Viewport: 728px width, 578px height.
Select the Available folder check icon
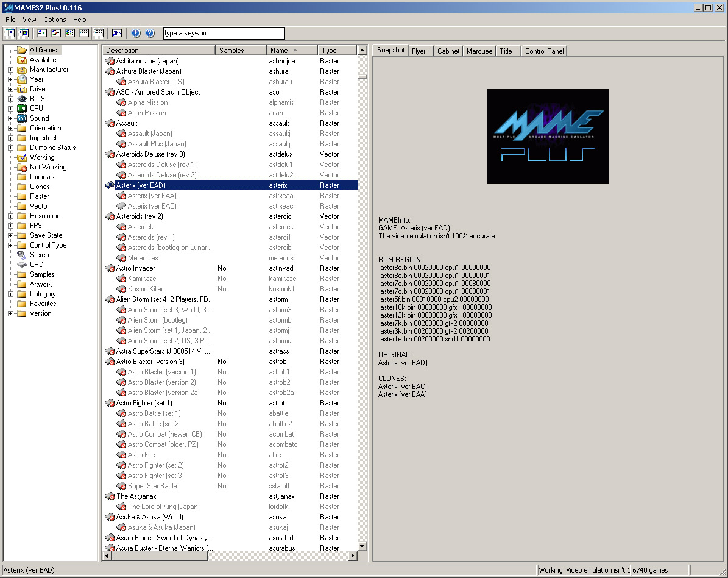click(22, 60)
